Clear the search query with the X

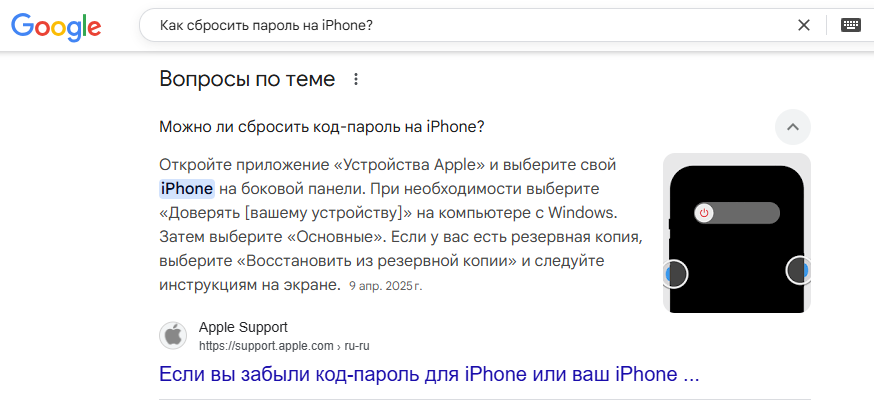[x=804, y=25]
